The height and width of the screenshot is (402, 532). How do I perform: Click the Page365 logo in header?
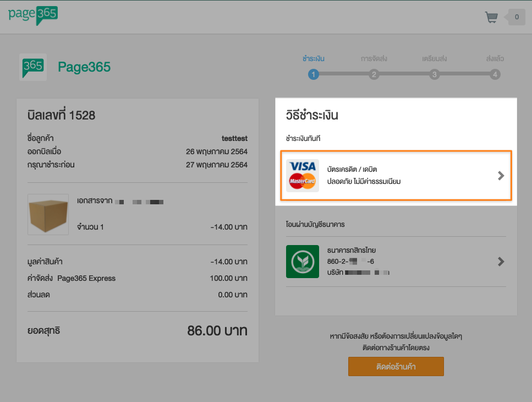pyautogui.click(x=33, y=15)
